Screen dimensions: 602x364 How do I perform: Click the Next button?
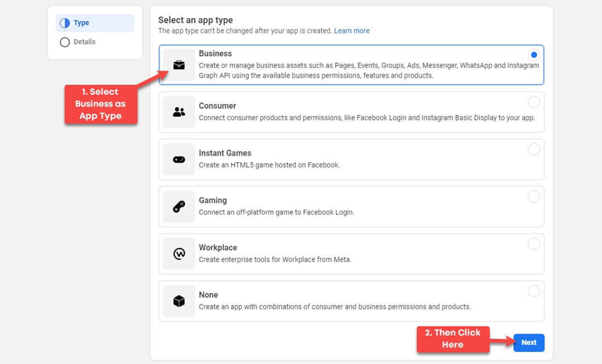[x=529, y=343]
